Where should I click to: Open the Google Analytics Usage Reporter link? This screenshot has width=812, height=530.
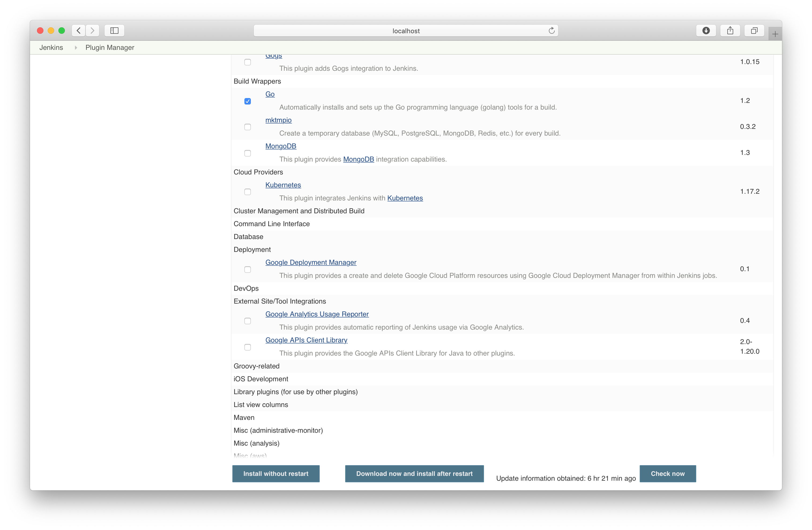[316, 314]
